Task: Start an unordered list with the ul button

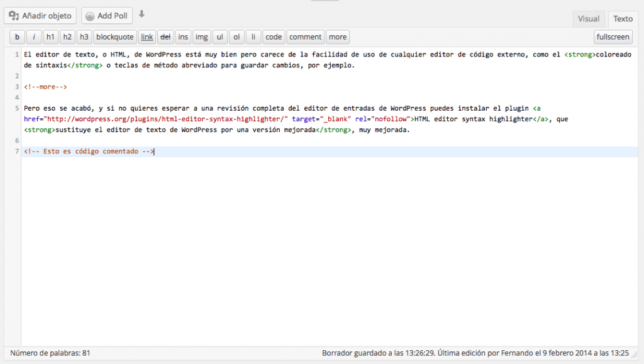Action: [x=219, y=36]
